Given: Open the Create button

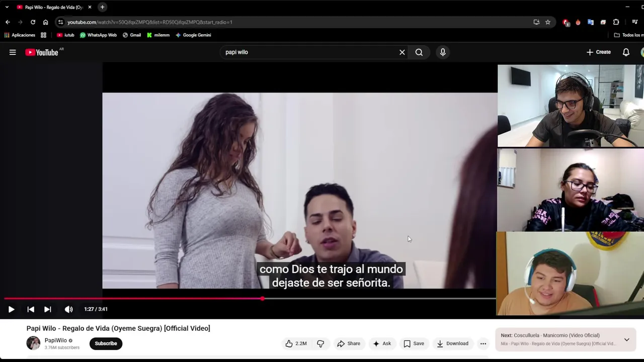Looking at the screenshot, I should pyautogui.click(x=599, y=52).
